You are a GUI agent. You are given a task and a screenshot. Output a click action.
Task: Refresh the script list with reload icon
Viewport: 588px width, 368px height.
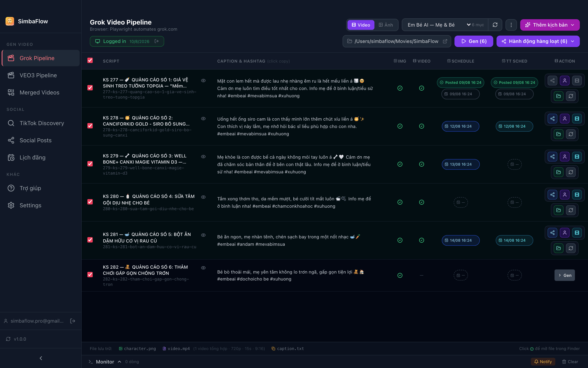click(x=495, y=25)
